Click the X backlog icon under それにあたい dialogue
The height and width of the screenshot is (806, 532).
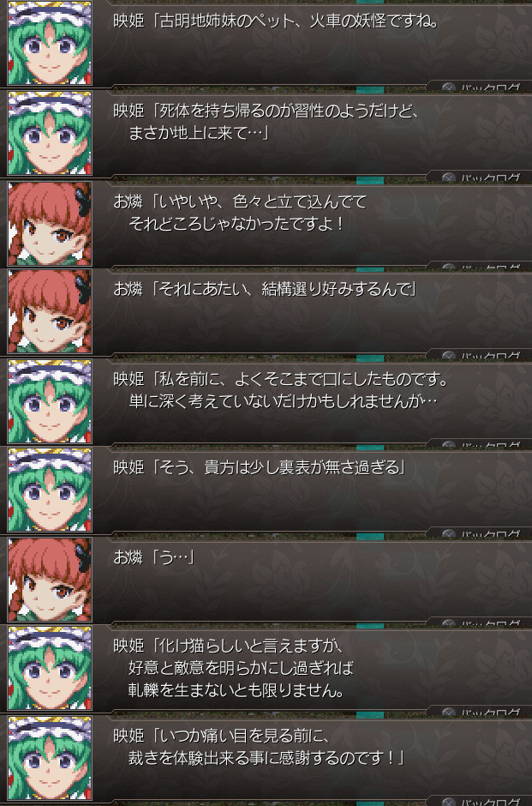click(x=449, y=355)
